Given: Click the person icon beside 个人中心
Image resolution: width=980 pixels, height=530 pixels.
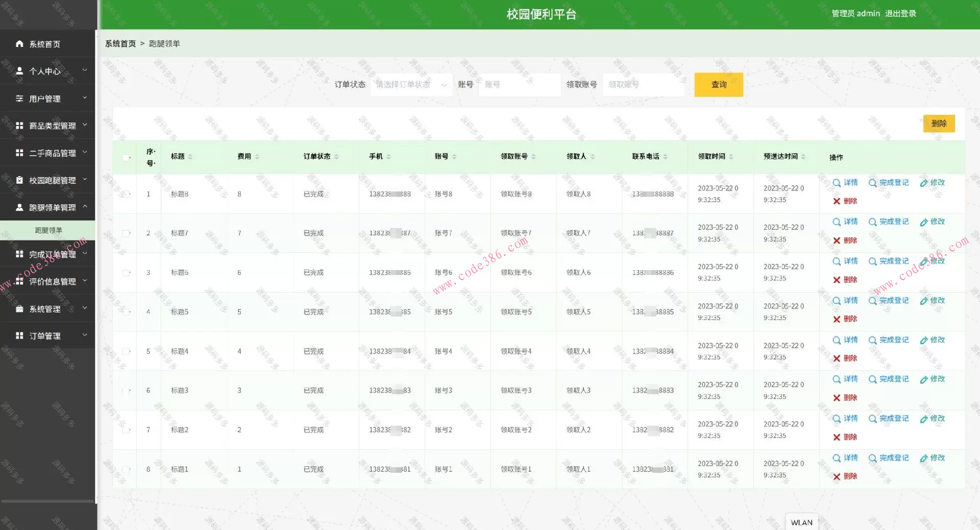Looking at the screenshot, I should tap(19, 71).
